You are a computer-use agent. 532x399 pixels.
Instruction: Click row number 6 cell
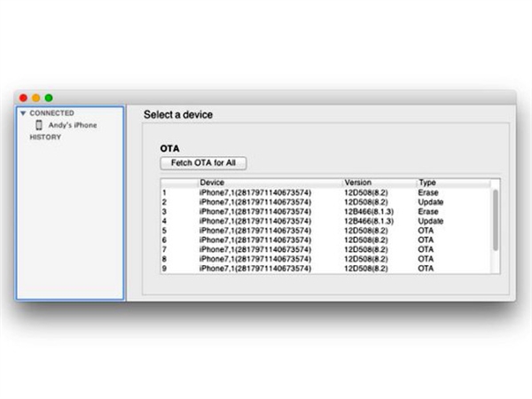(x=164, y=240)
